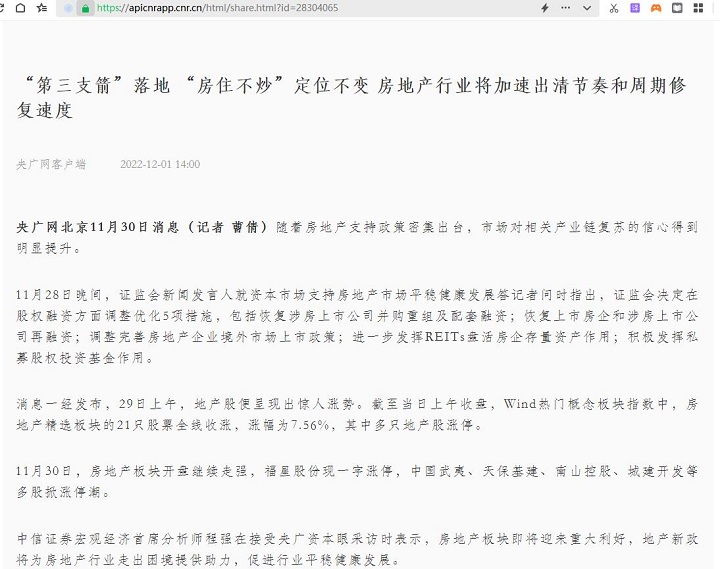Click the lightning bolt speed mode icon
This screenshot has height=569, width=720.
click(x=544, y=8)
